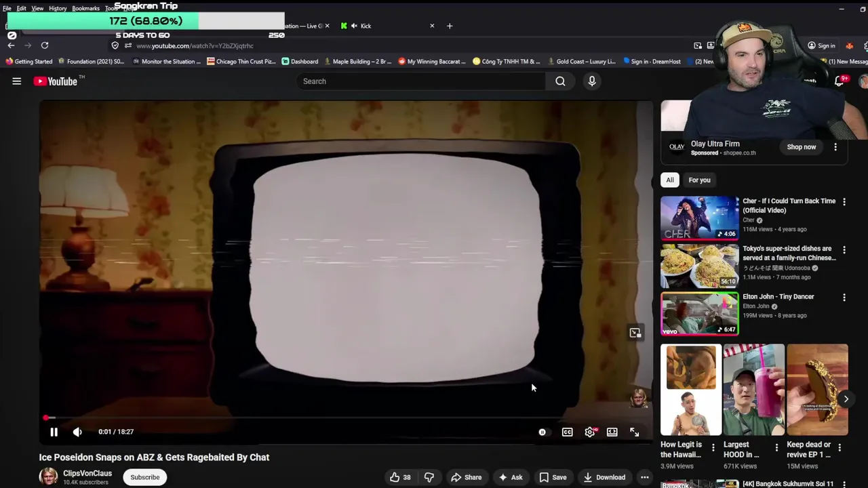Open the YouTube guide hamburger menu

coord(17,81)
